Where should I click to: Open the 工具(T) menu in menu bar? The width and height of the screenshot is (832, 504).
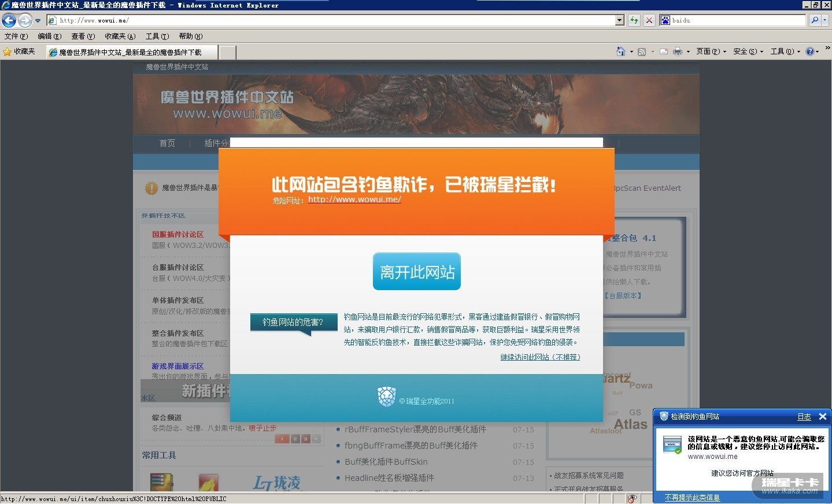tap(157, 36)
